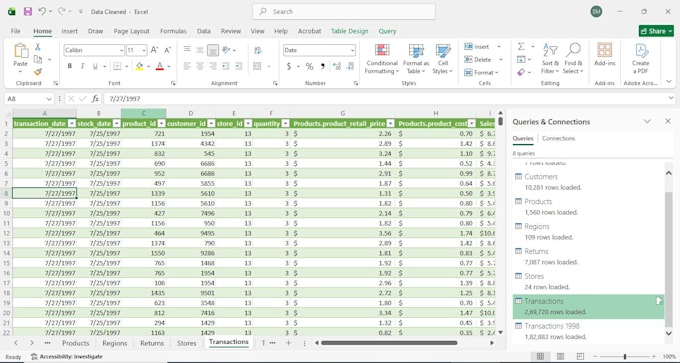Viewport: 680px width, 363px height.
Task: Switch to Page Layout view icon
Action: pos(560,356)
